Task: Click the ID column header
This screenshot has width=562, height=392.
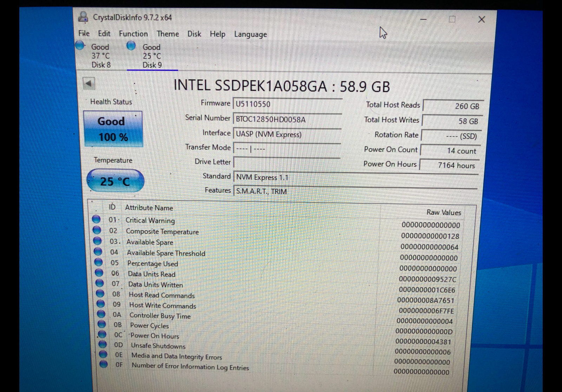Action: click(112, 207)
